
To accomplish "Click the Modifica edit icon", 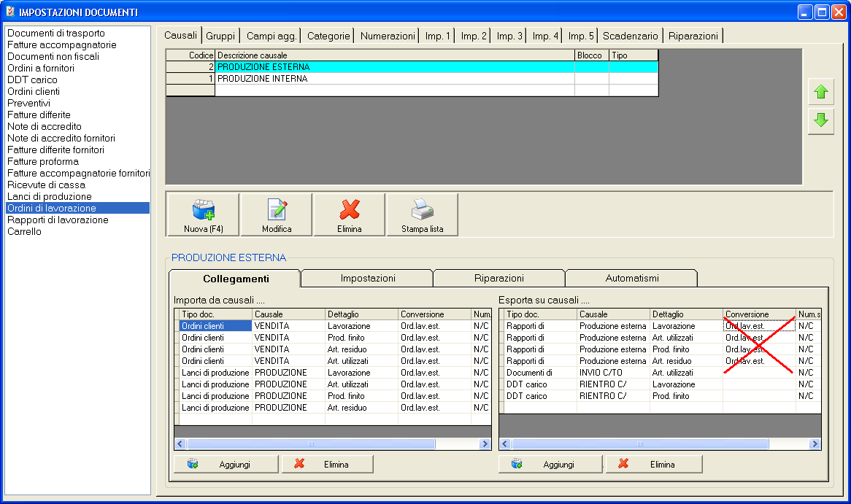I will [277, 214].
